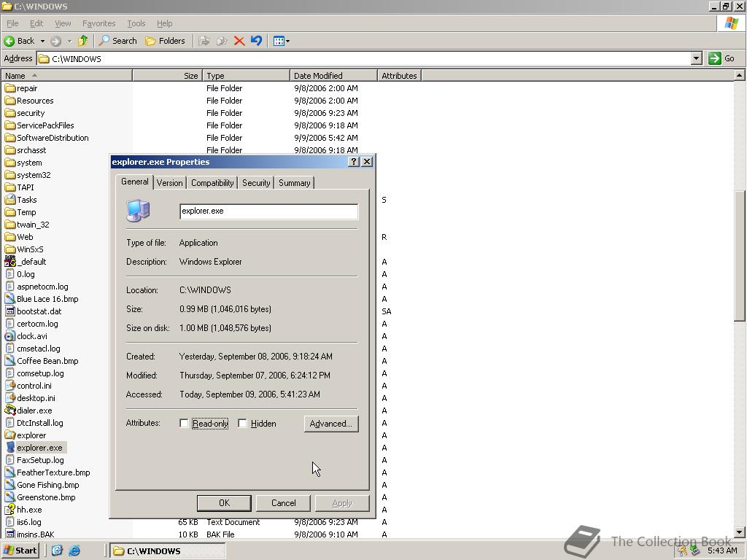This screenshot has width=747, height=560.
Task: Select the bootstat.dat file icon
Action: (x=10, y=311)
